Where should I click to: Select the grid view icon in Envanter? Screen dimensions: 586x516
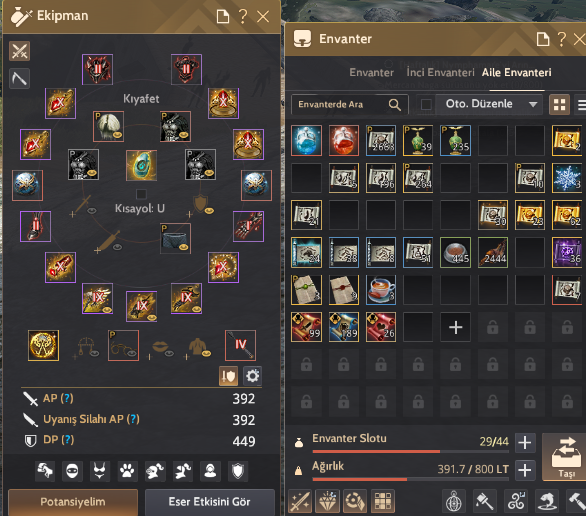pos(559,105)
